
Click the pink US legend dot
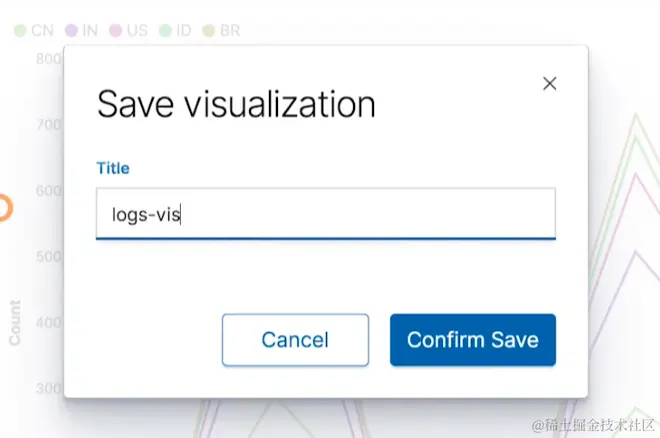point(115,31)
